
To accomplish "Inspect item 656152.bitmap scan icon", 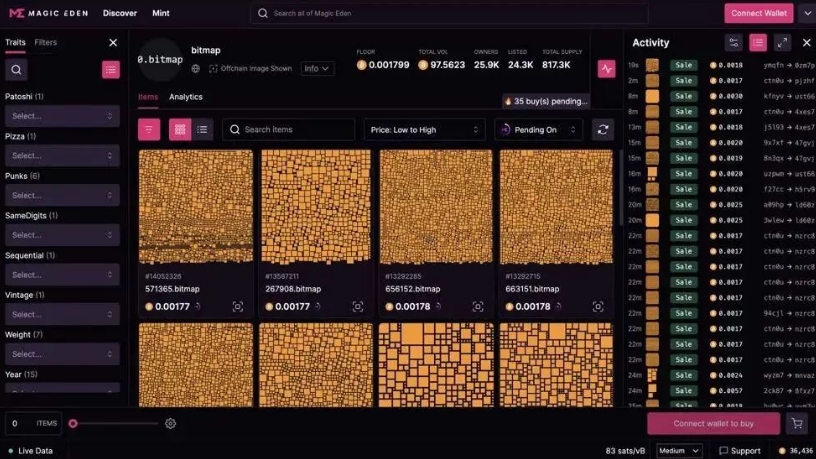I will [x=478, y=307].
